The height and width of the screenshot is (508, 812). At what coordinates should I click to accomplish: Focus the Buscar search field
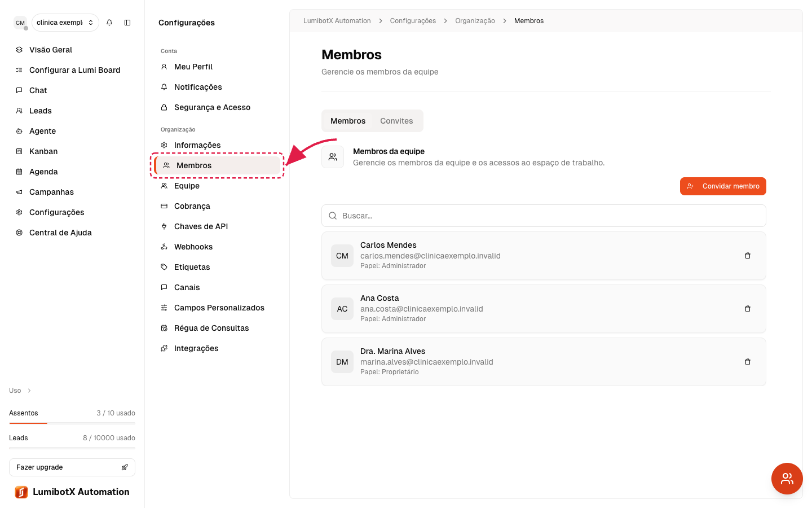(x=544, y=216)
